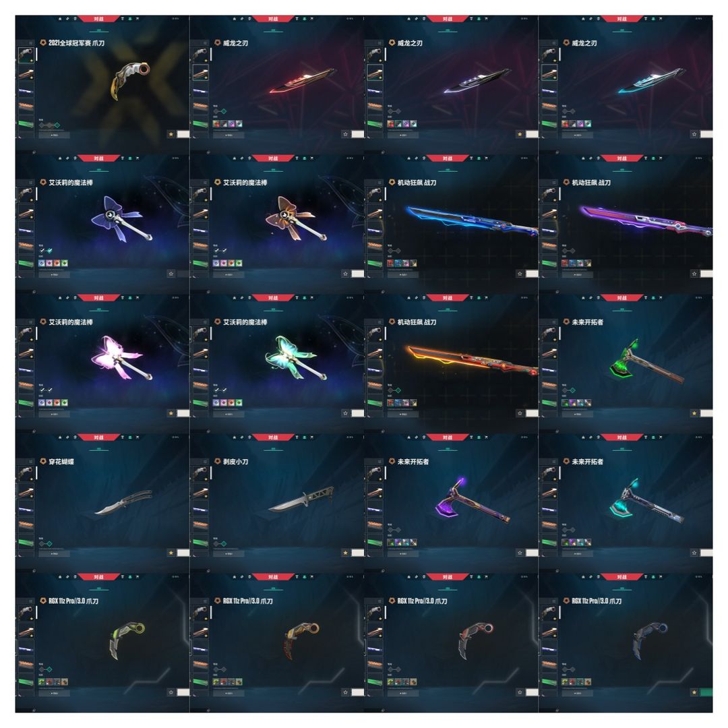Select the 对战 tab in the 穿花蝴蝶 panel
Screen dimensions: 728x728
click(99, 437)
